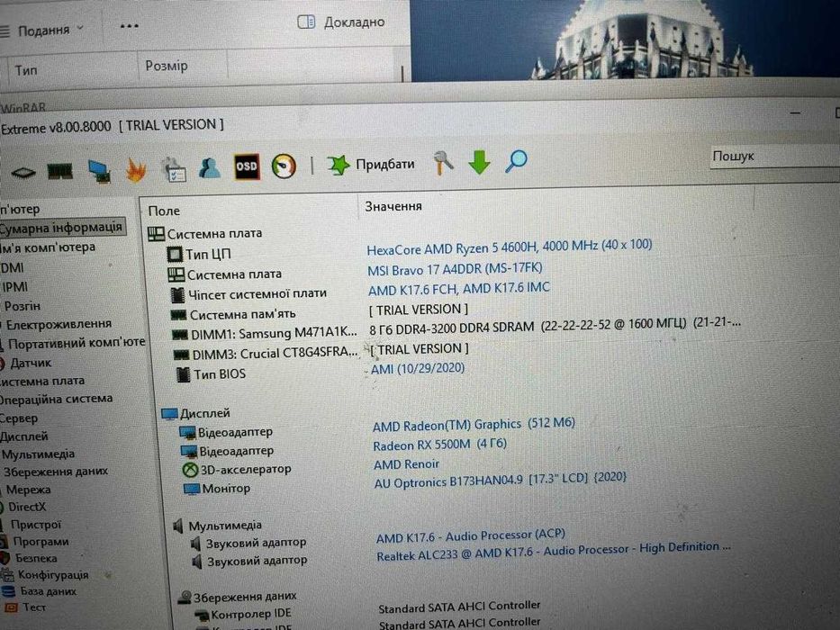Open the AMD Radeon(TM) Graphics link

474,425
